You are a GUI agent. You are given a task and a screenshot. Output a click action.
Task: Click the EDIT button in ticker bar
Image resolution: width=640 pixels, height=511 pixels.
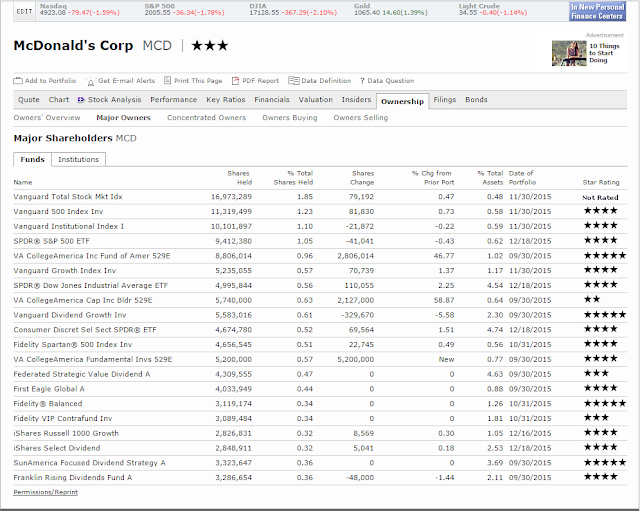[24, 11]
